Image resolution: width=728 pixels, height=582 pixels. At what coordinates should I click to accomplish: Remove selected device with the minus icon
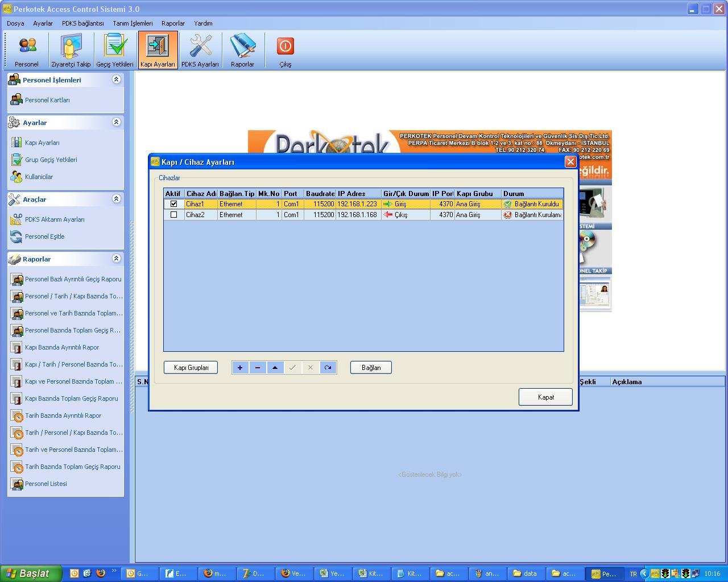[x=257, y=367]
